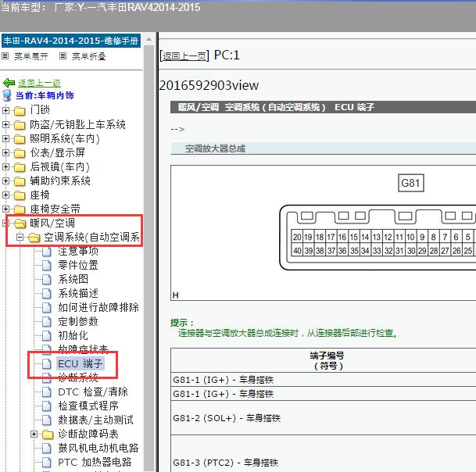Click the 辅助约束系统 folder icon

point(20,181)
